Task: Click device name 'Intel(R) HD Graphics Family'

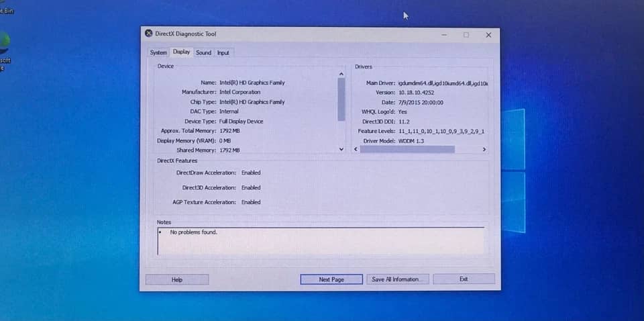Action: coord(252,83)
